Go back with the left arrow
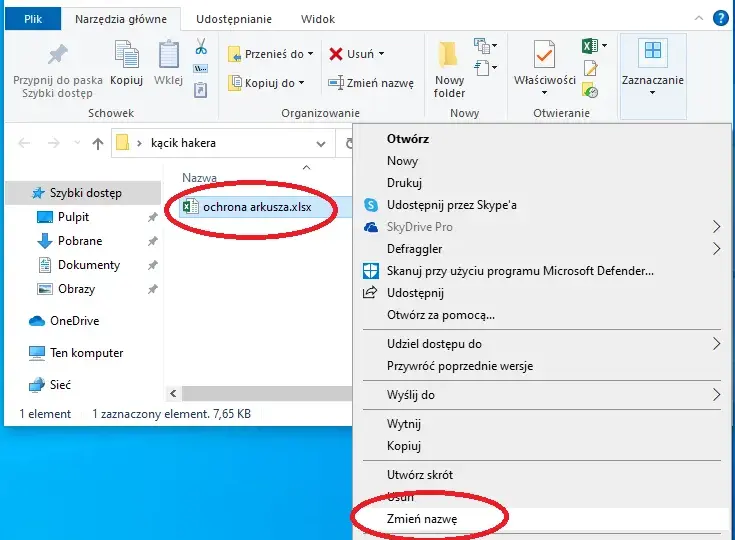 (24, 143)
